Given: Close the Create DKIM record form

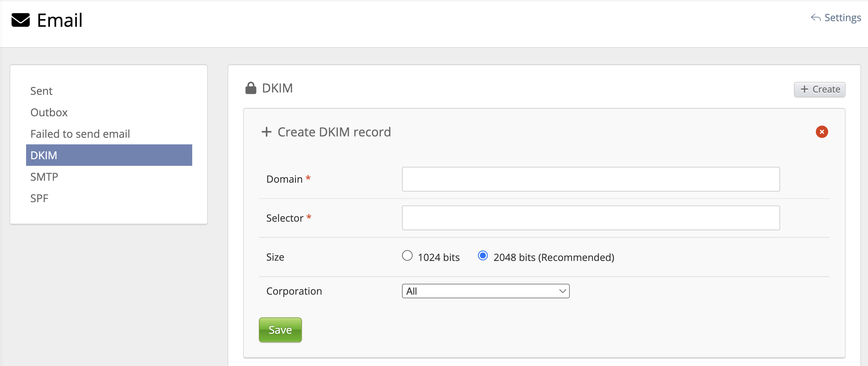Looking at the screenshot, I should coord(821,132).
